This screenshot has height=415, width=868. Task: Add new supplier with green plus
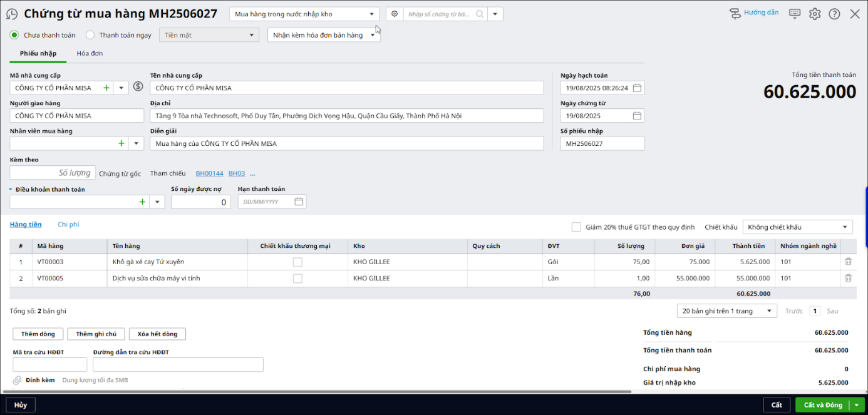click(106, 88)
